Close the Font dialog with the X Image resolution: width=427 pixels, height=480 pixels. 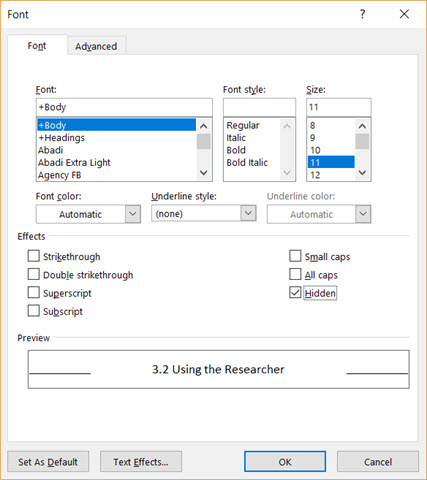point(404,14)
